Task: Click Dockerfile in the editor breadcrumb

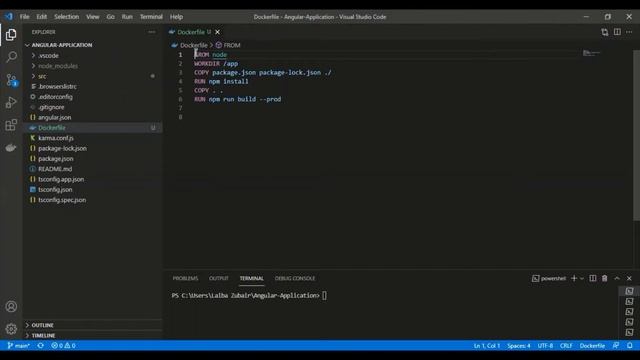Action: 194,45
